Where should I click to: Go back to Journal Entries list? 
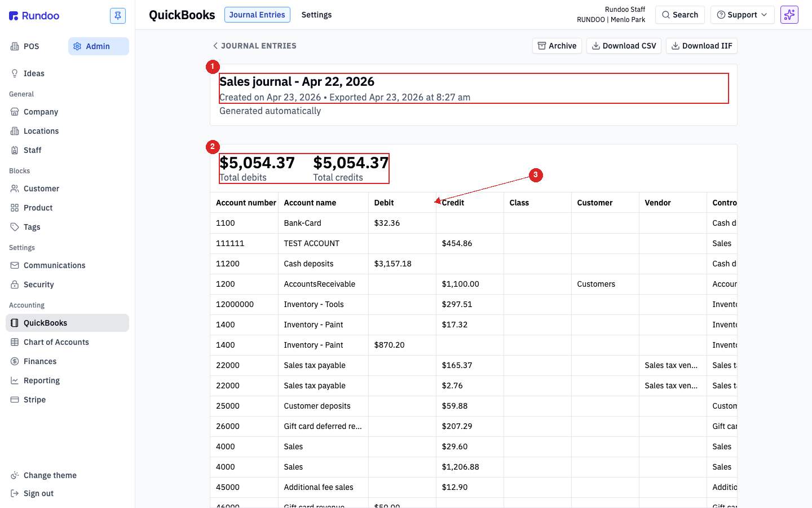click(254, 46)
